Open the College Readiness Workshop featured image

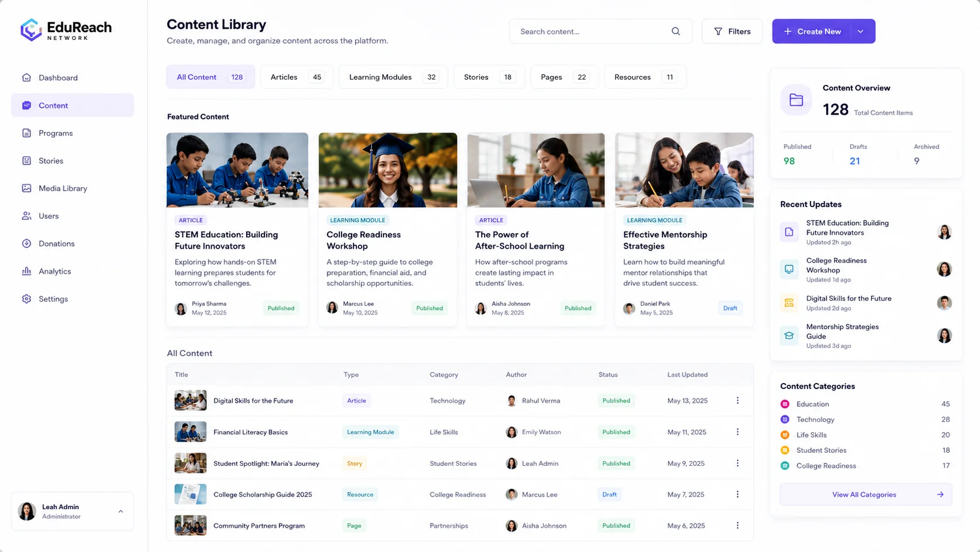[x=388, y=170]
